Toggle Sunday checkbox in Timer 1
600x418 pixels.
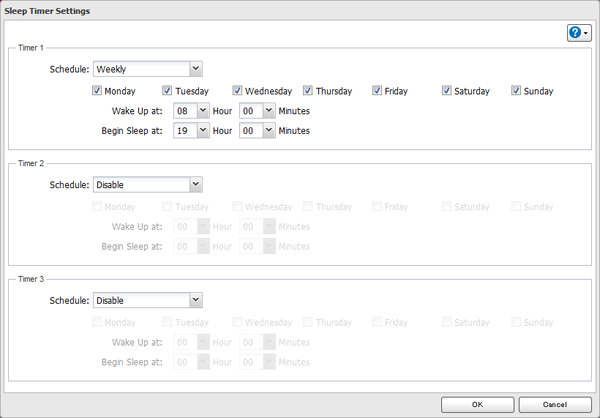(517, 91)
